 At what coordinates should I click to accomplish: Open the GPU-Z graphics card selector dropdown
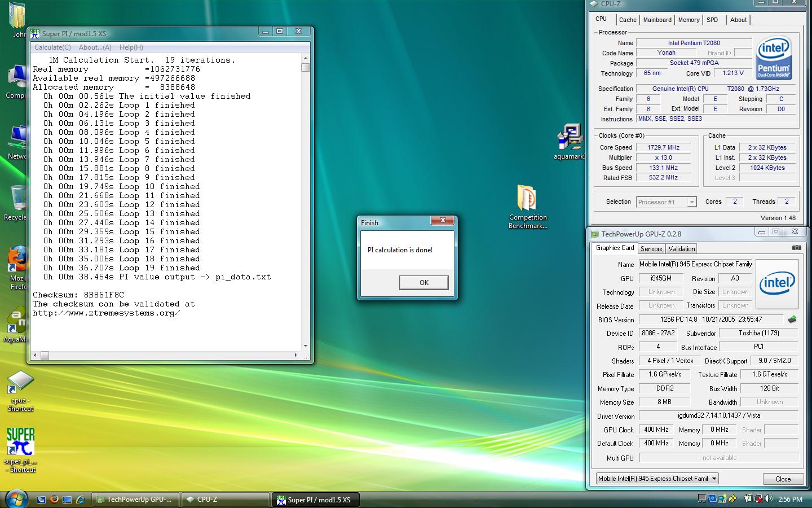pyautogui.click(x=657, y=479)
